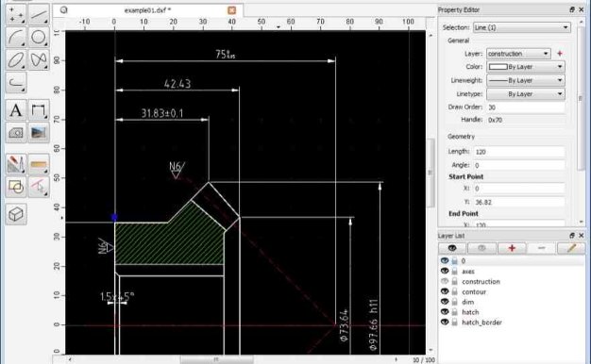Switch to example01.dxf document tab
591x364 pixels.
tap(147, 10)
